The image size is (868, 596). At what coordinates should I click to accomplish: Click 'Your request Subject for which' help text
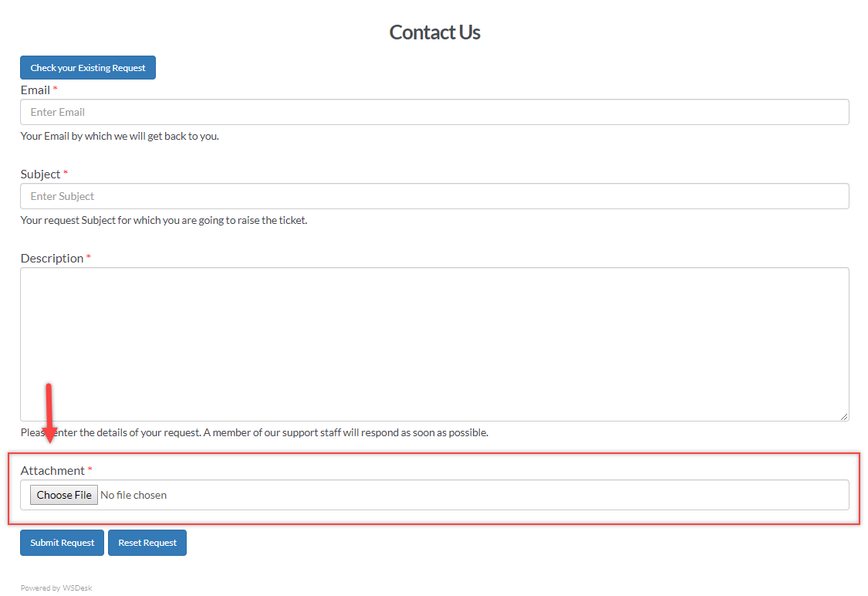click(164, 220)
